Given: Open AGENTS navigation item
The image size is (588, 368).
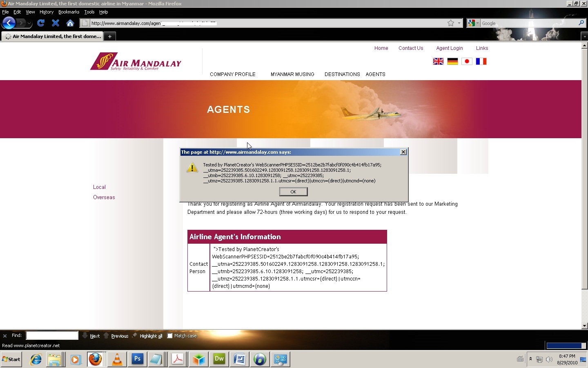Looking at the screenshot, I should [x=376, y=74].
